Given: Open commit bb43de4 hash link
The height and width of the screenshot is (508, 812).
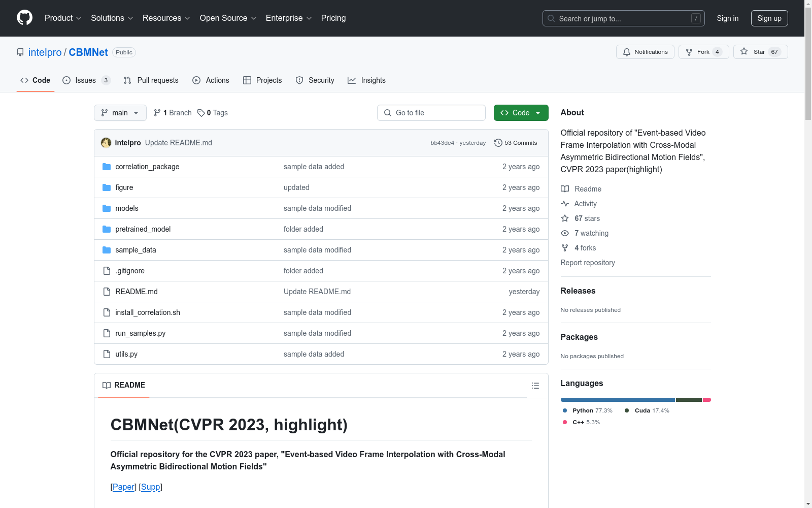Looking at the screenshot, I should 443,143.
